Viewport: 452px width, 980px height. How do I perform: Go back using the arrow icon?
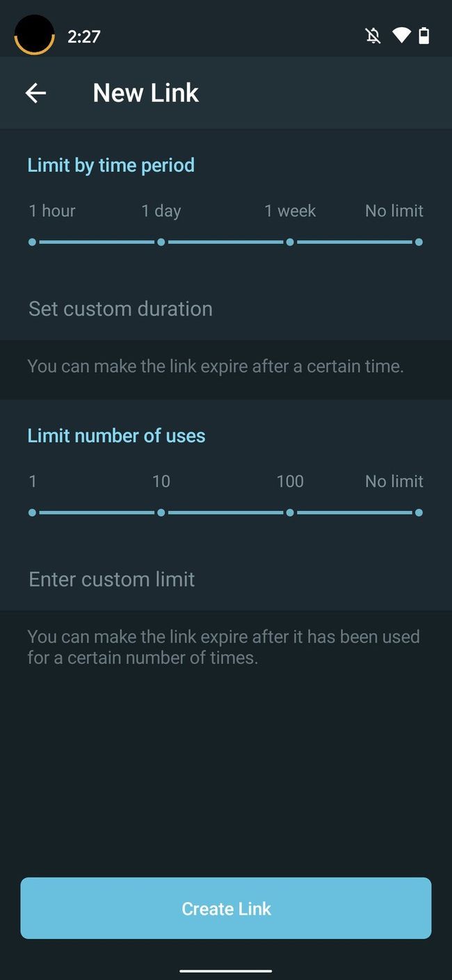pos(35,93)
